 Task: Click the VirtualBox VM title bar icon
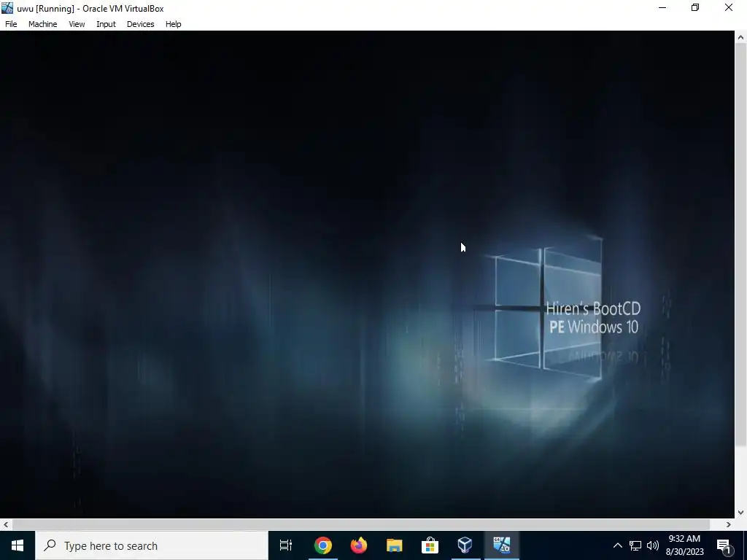pos(7,8)
